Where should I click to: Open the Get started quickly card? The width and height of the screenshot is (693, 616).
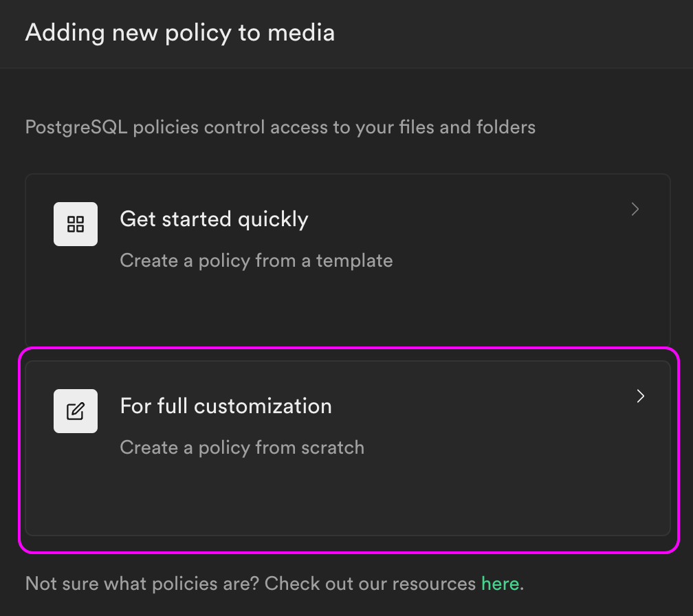click(x=348, y=261)
